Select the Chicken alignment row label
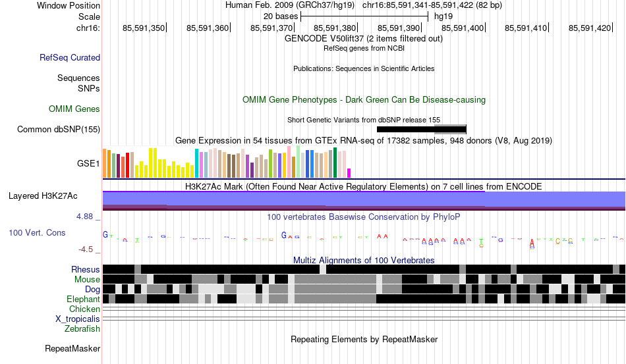 (x=84, y=309)
